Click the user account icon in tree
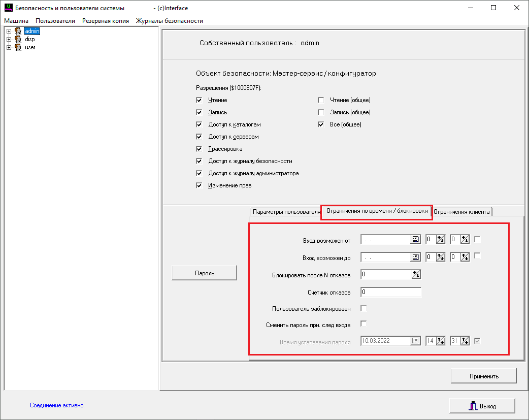Screen dimensions: 529x420 click(18, 47)
